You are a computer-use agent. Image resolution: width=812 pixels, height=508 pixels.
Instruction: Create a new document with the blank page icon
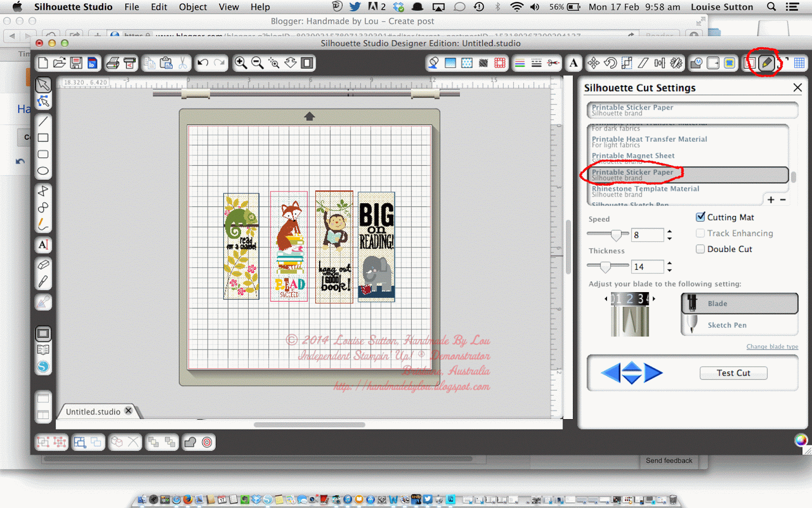pyautogui.click(x=43, y=63)
